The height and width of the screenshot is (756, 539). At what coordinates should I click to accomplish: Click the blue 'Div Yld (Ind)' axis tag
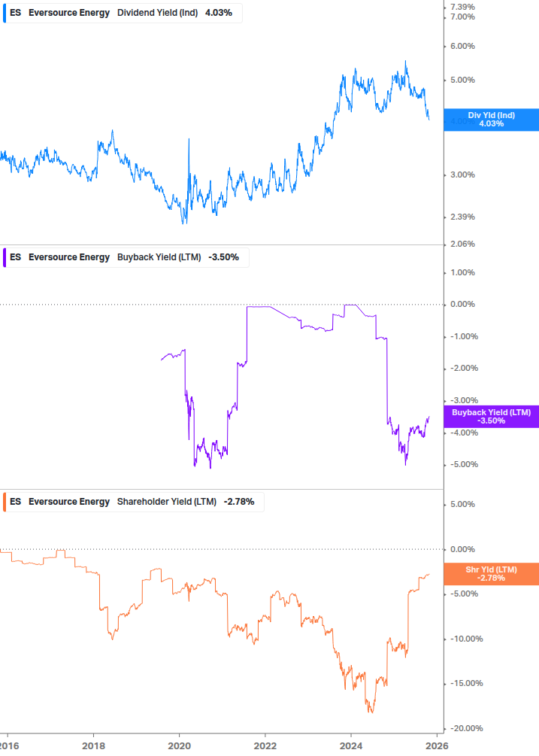tap(492, 119)
